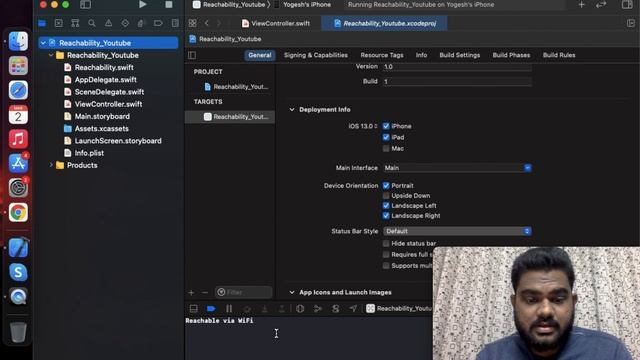The width and height of the screenshot is (640, 360).
Task: Toggle the inspectors panel on the right
Action: click(x=627, y=4)
